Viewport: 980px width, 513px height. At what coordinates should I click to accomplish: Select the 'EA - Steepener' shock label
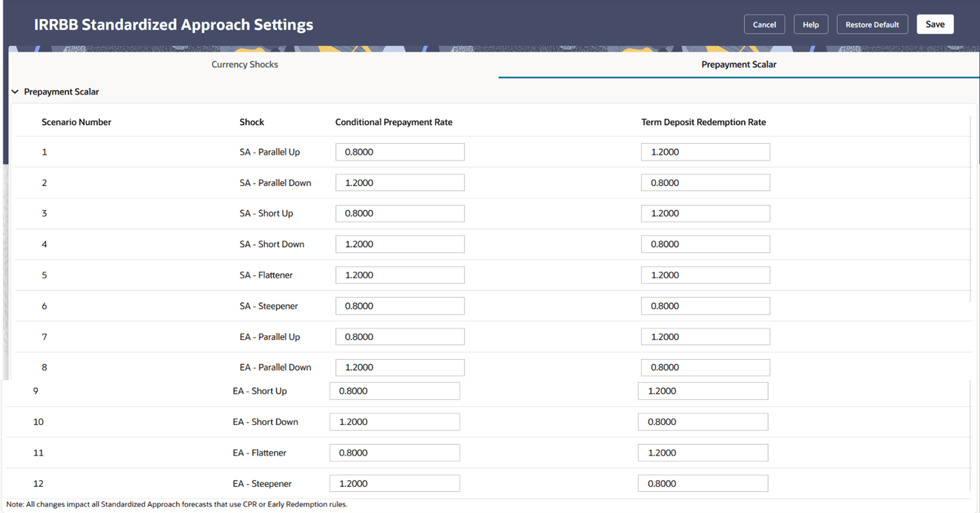point(262,484)
